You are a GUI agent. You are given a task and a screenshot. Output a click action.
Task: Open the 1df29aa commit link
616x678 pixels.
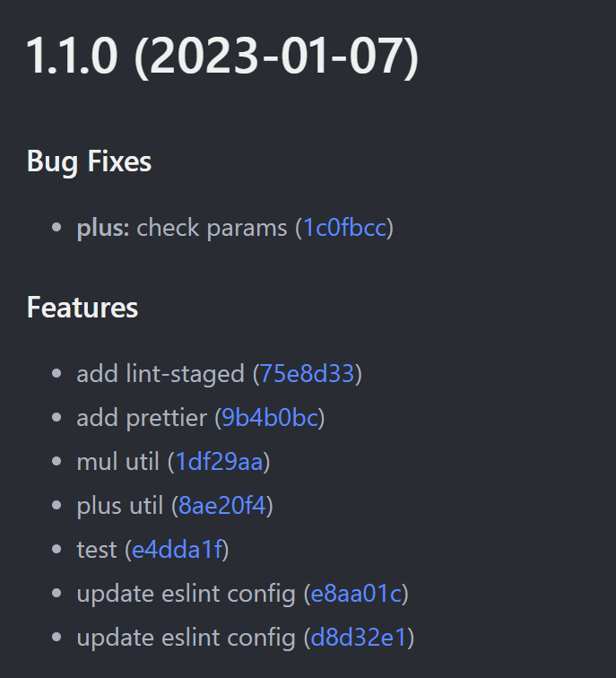click(219, 462)
